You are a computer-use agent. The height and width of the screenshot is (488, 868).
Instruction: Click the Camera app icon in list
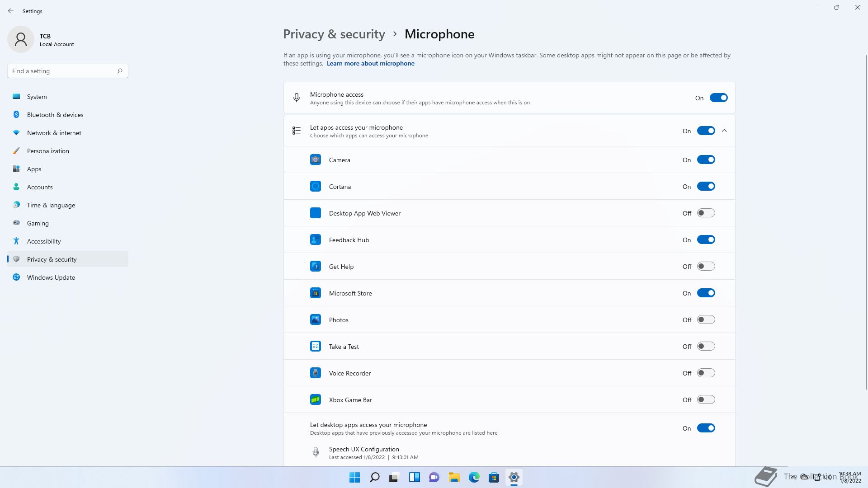316,160
